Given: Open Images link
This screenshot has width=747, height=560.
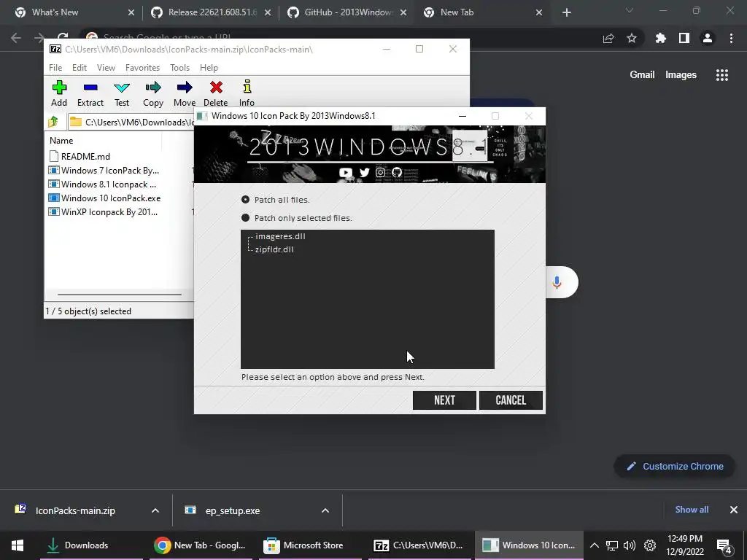Looking at the screenshot, I should pyautogui.click(x=681, y=75).
